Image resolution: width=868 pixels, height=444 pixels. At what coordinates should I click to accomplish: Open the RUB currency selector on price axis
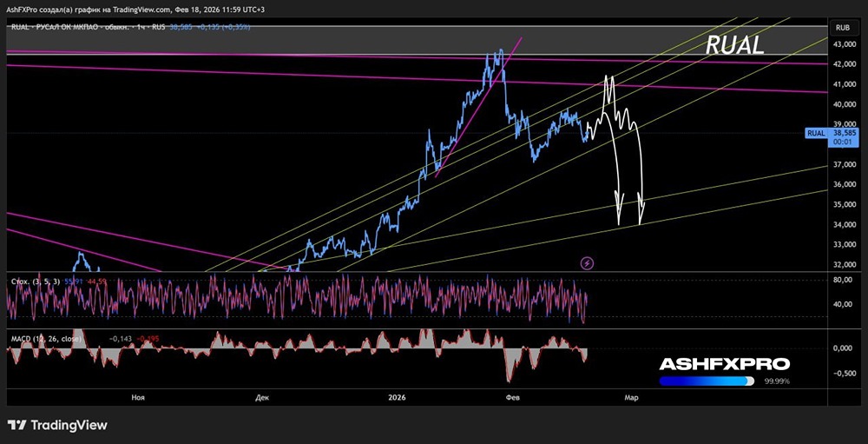[x=843, y=27]
